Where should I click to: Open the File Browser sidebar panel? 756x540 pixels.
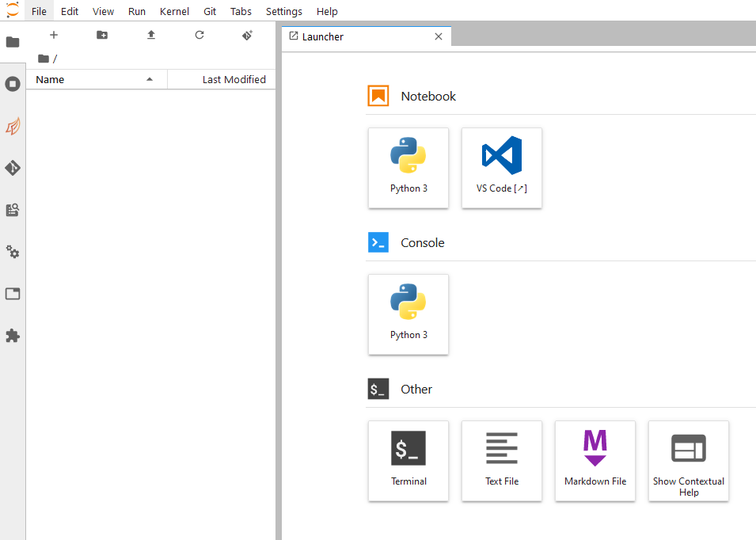point(13,43)
